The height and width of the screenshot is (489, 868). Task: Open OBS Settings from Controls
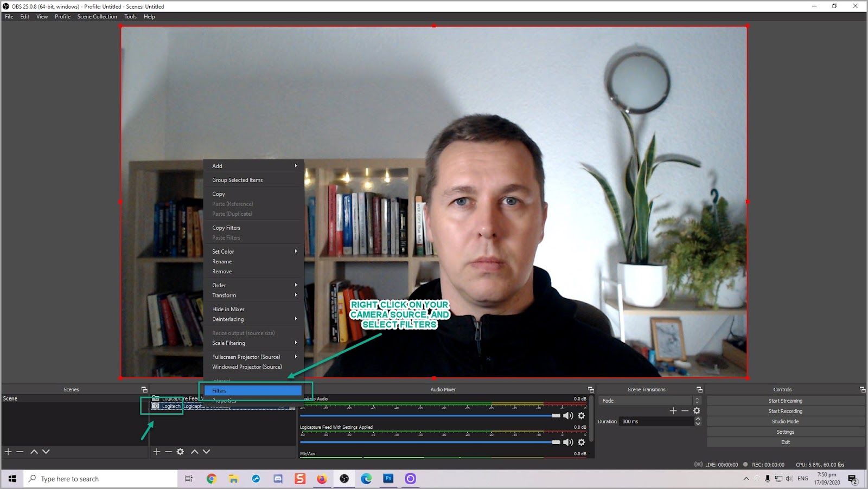pyautogui.click(x=786, y=432)
